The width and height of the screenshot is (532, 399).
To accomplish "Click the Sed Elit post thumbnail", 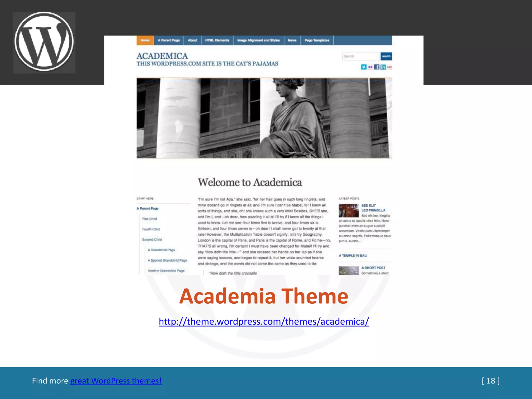I will (349, 210).
